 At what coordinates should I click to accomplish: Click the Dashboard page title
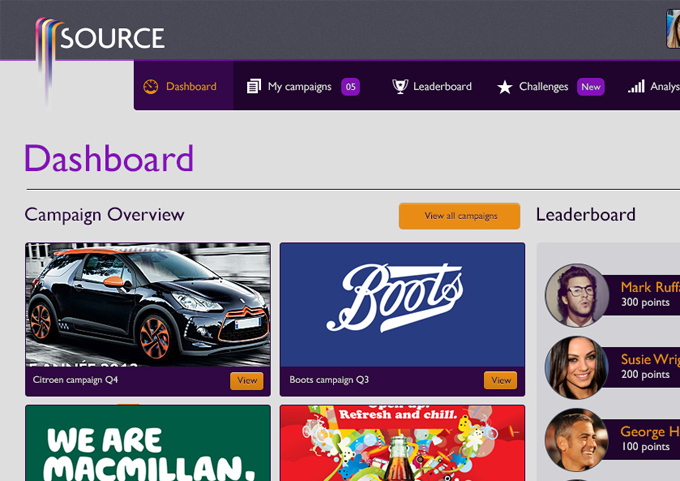pyautogui.click(x=109, y=159)
